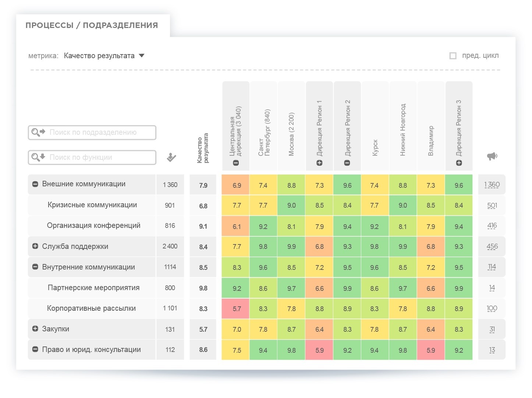Screen dimensions: 532x398
Task: Focus the Поиск по подразделению field
Action: [99, 133]
